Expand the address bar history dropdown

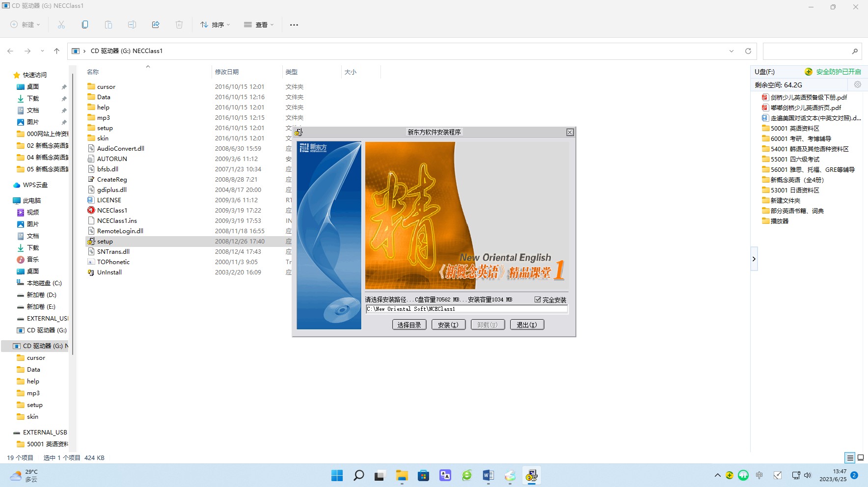pos(731,51)
